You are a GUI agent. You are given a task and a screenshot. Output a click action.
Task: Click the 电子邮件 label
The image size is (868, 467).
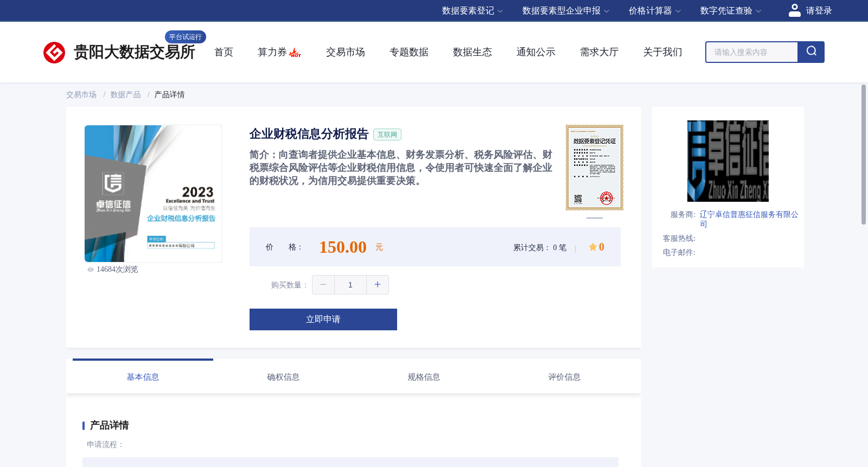tap(679, 253)
